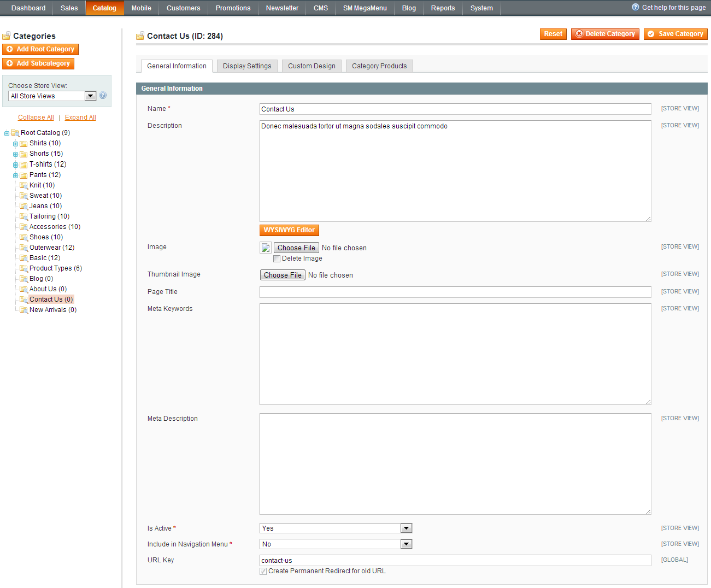Image resolution: width=711 pixels, height=588 pixels.
Task: Click the Page Title input field
Action: (x=455, y=292)
